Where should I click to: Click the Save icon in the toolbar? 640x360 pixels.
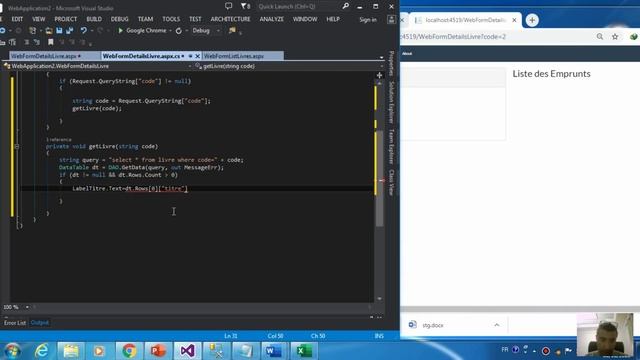coord(59,31)
